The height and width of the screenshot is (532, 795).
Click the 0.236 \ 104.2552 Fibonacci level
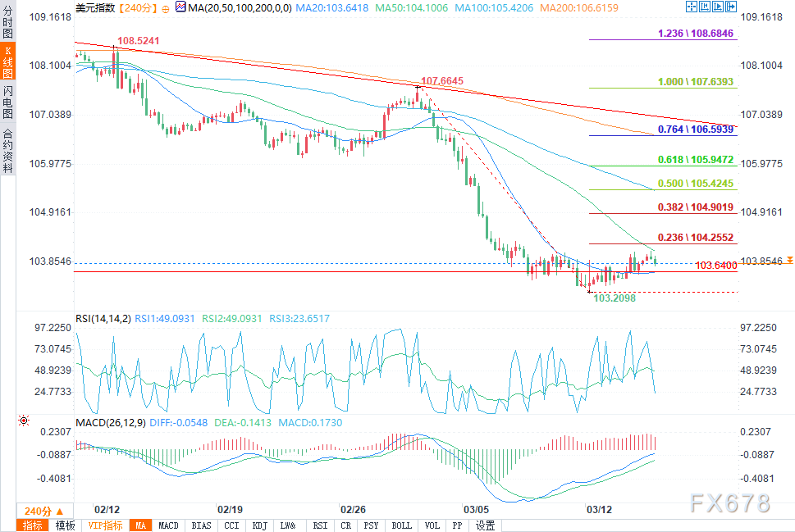coord(696,237)
